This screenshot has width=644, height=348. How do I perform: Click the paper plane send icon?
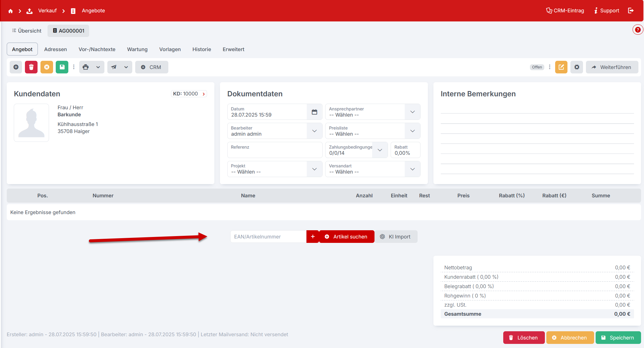pyautogui.click(x=114, y=67)
